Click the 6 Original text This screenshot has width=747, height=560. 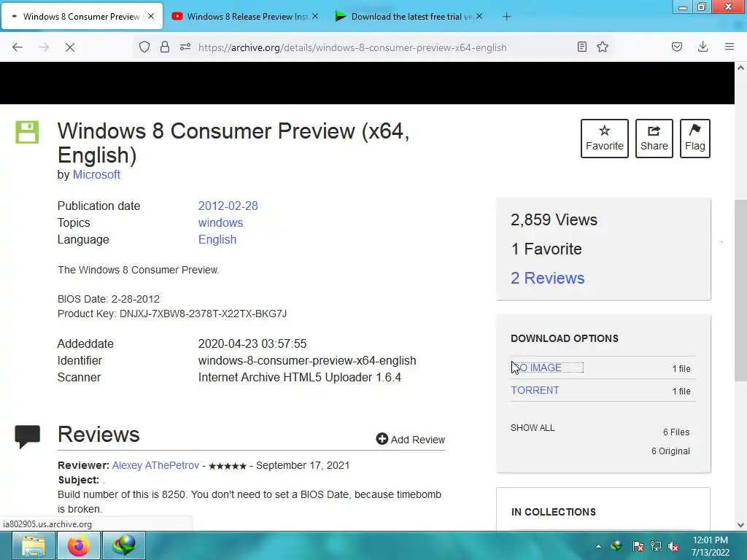click(x=670, y=451)
